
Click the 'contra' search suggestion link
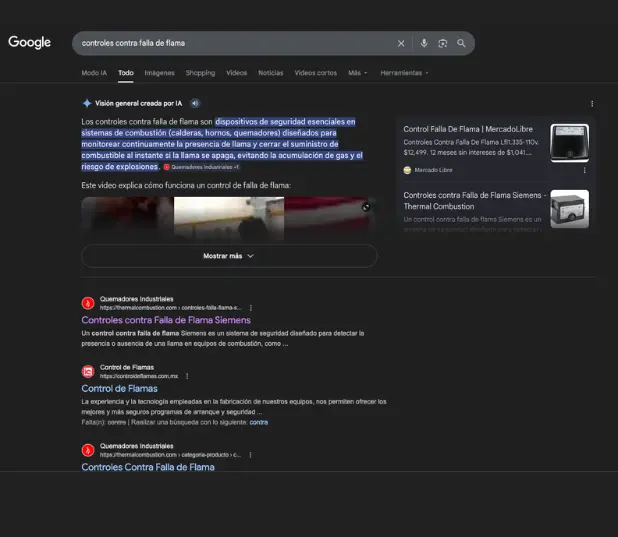click(259, 422)
